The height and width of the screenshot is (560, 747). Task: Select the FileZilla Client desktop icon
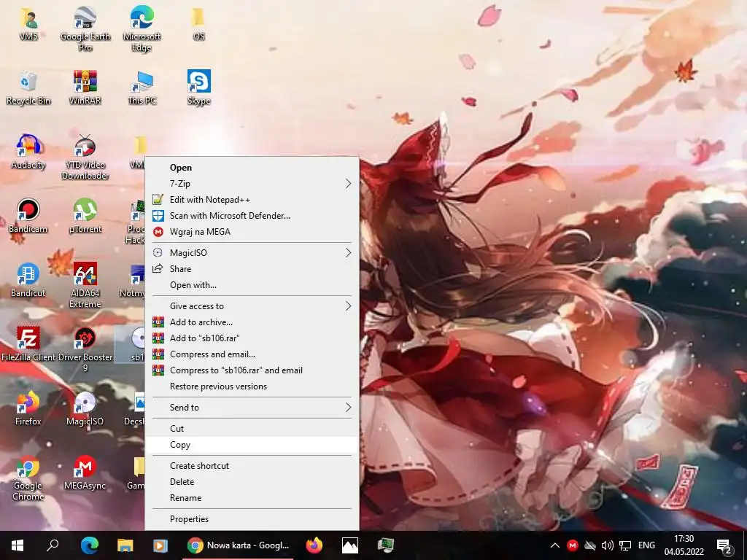(28, 344)
